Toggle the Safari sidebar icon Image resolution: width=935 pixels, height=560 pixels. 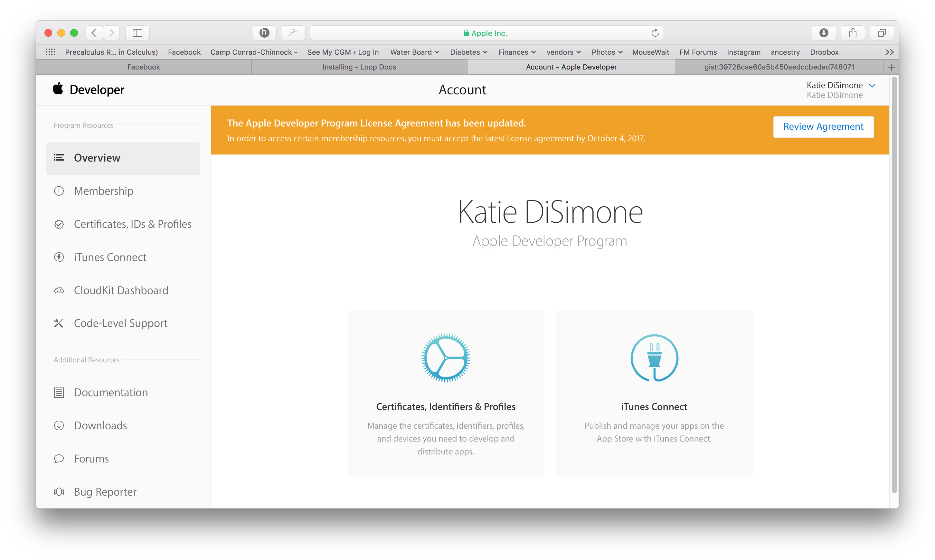137,33
